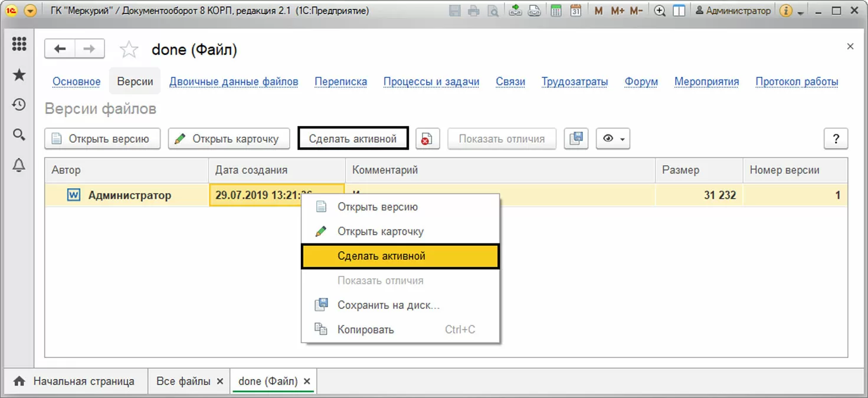Click the Word icon in Администратор row
Image resolution: width=868 pixels, height=398 pixels.
[74, 195]
